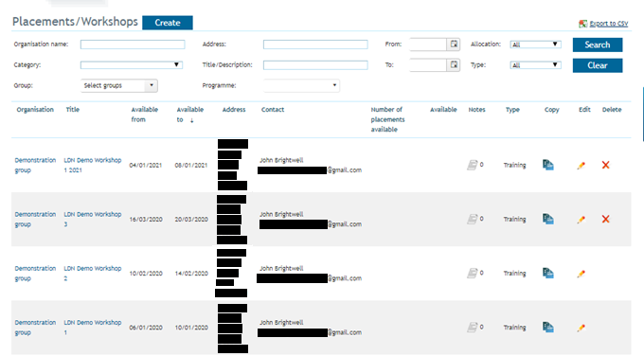Open LDN Demo Workshop 3 link

(93, 220)
